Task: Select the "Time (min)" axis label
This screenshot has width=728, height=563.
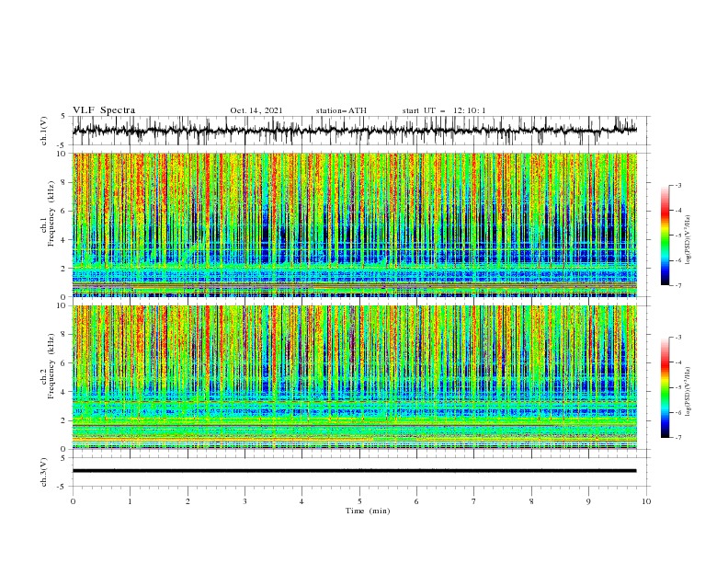Action: pyautogui.click(x=368, y=511)
